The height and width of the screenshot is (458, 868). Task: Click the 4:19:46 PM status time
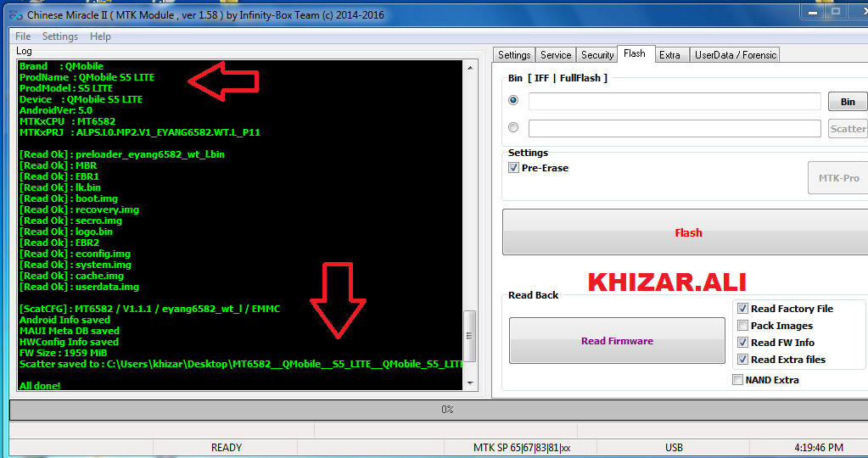click(818, 448)
